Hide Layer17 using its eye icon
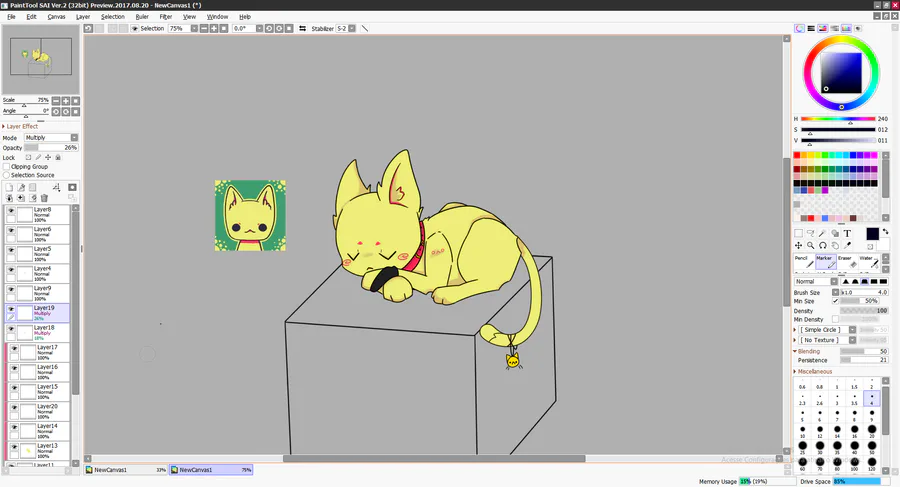 point(14,349)
